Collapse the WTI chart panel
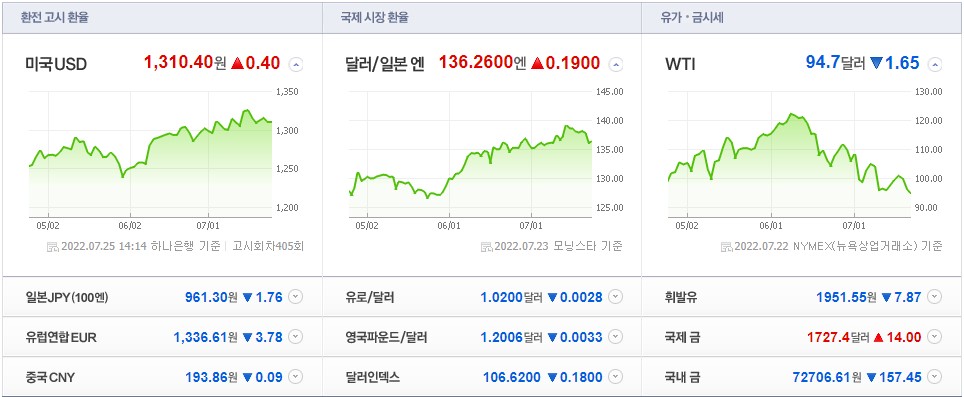964x397 pixels. 934,64
